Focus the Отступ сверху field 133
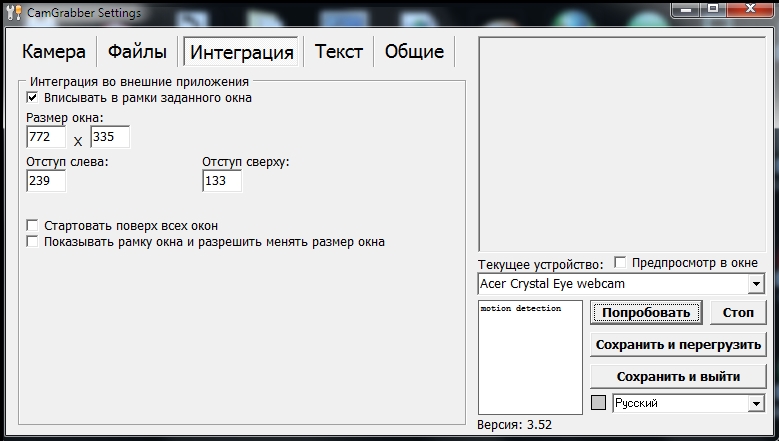Viewport: 779px width, 441px height. coord(222,181)
